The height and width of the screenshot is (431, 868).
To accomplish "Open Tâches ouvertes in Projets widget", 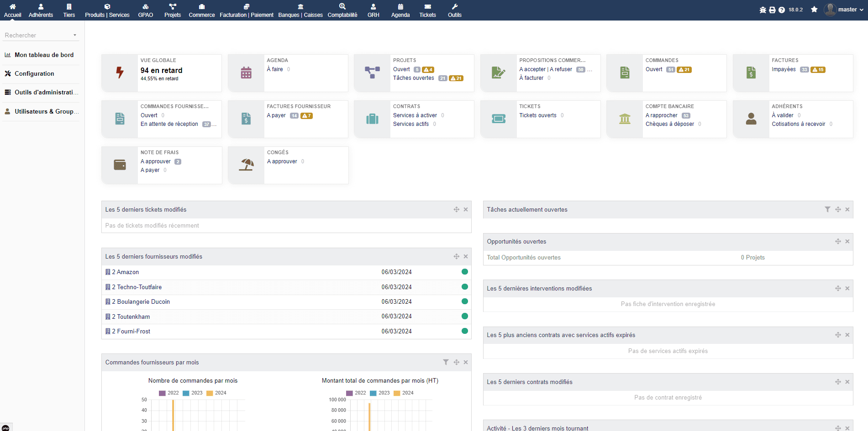I will coord(414,78).
